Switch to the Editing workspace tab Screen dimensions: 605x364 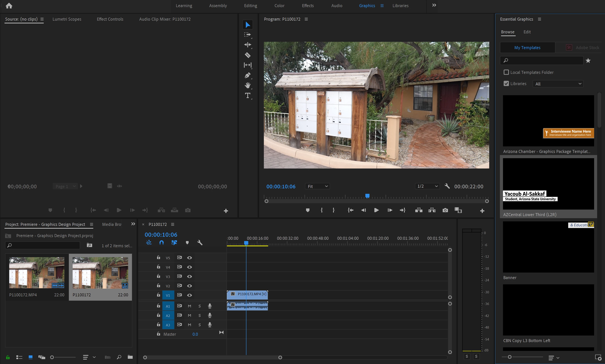pos(251,5)
